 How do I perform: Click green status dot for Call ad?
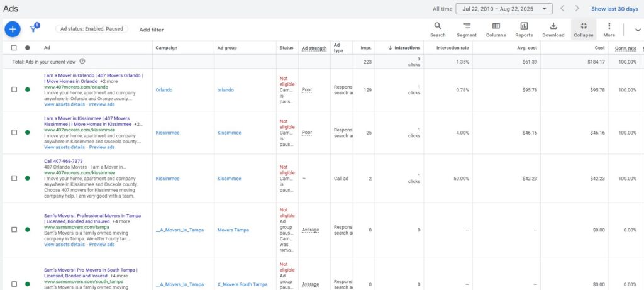(28, 178)
